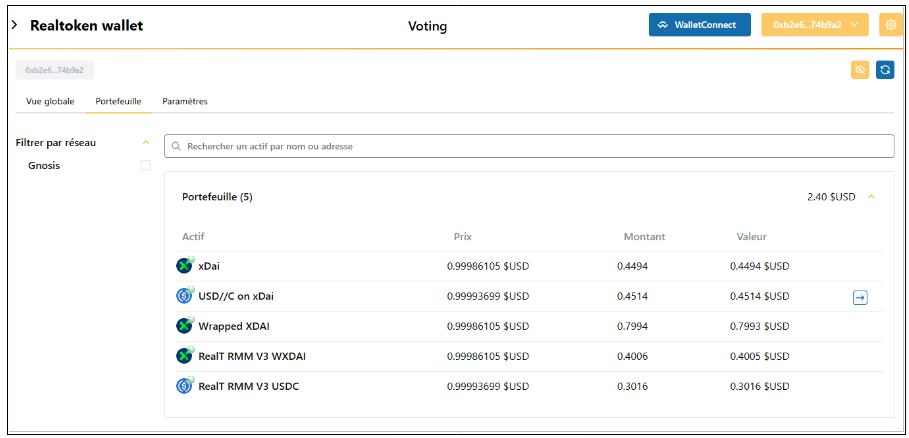Click the blue refresh icon button
The height and width of the screenshot is (438, 909).
pos(885,70)
